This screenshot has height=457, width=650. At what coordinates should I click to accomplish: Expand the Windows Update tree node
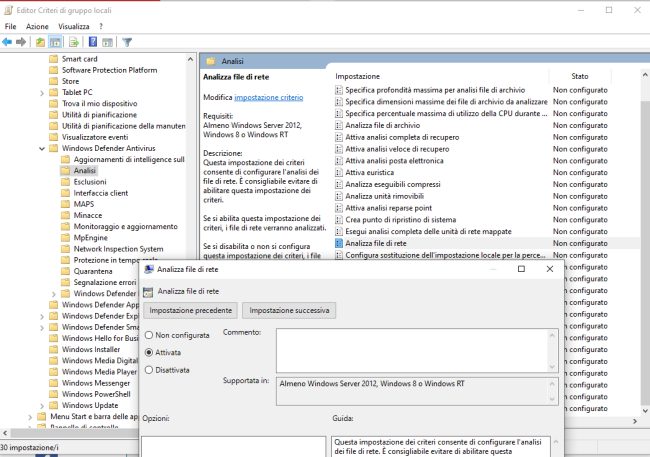pyautogui.click(x=41, y=405)
